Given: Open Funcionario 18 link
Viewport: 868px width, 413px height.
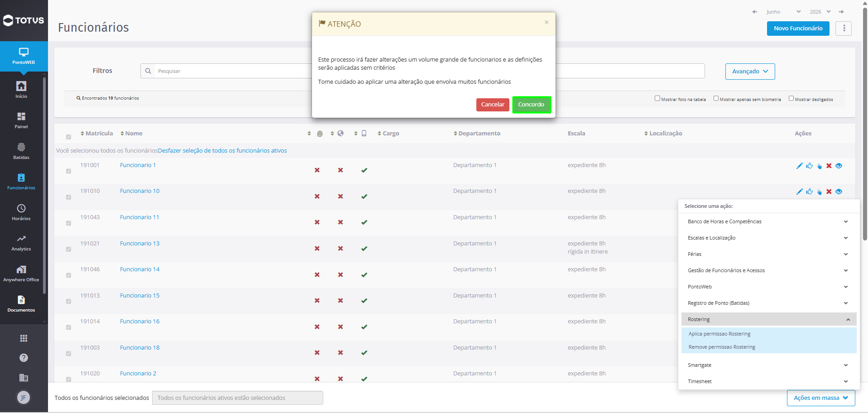Looking at the screenshot, I should (x=139, y=348).
